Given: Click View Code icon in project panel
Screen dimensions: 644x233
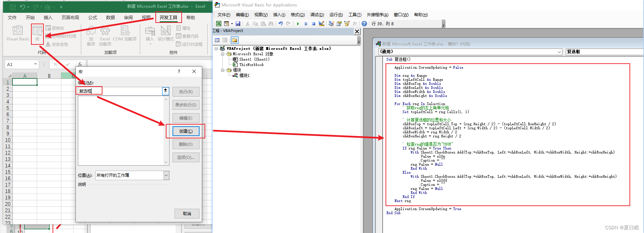Looking at the screenshot, I should click(x=217, y=40).
